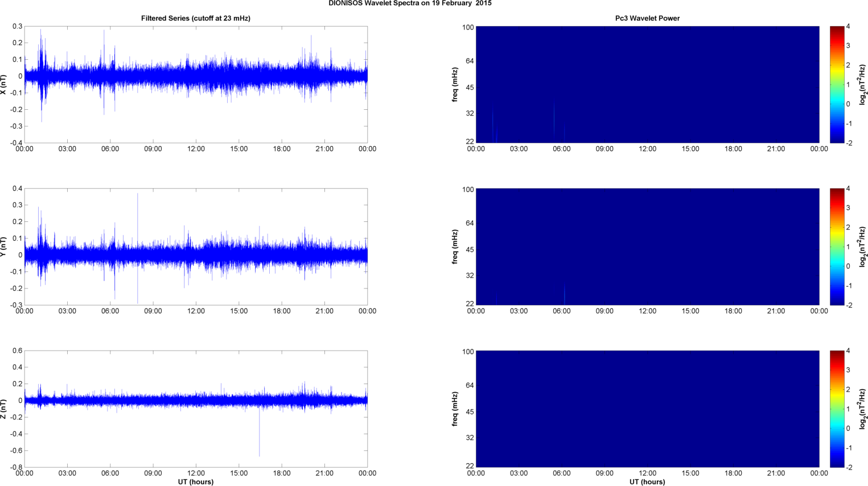Click the "-2" value below the bottom colorbar
The image size is (868, 486).
[848, 467]
